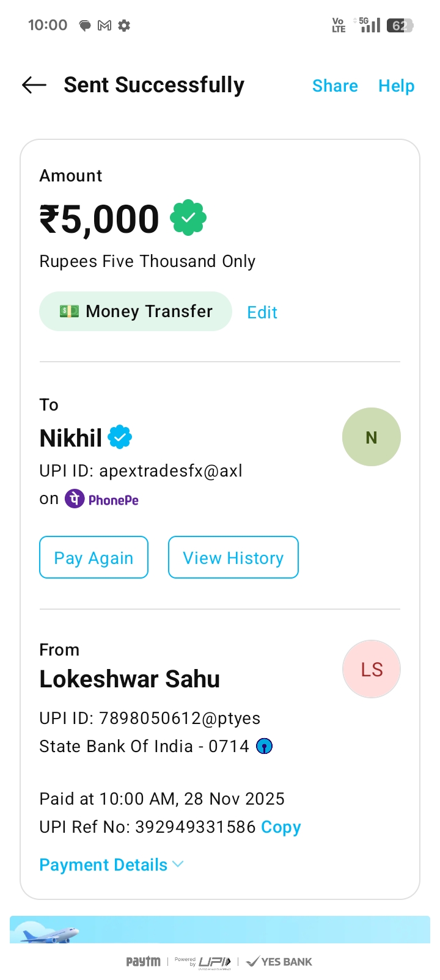The image size is (440, 980).
Task: Open the LS sender avatar
Action: pos(371,669)
